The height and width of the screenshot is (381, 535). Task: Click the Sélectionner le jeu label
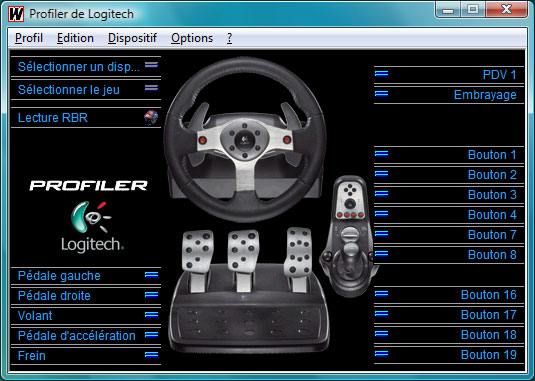pyautogui.click(x=69, y=90)
